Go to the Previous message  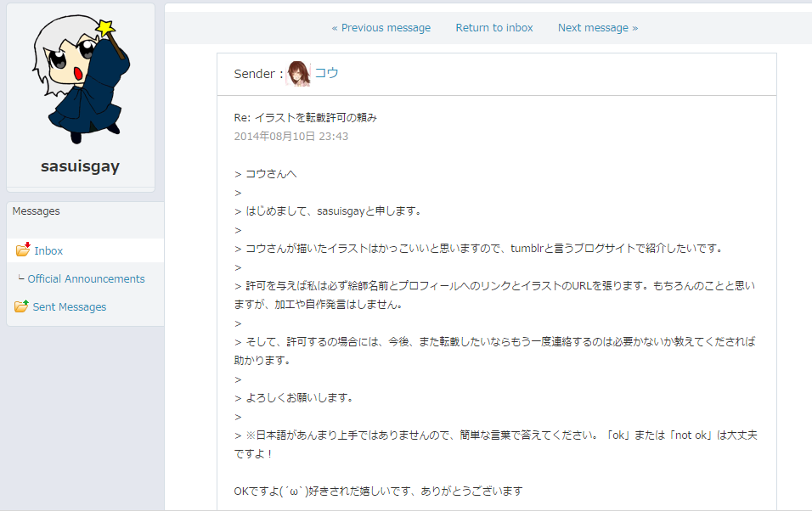click(381, 28)
